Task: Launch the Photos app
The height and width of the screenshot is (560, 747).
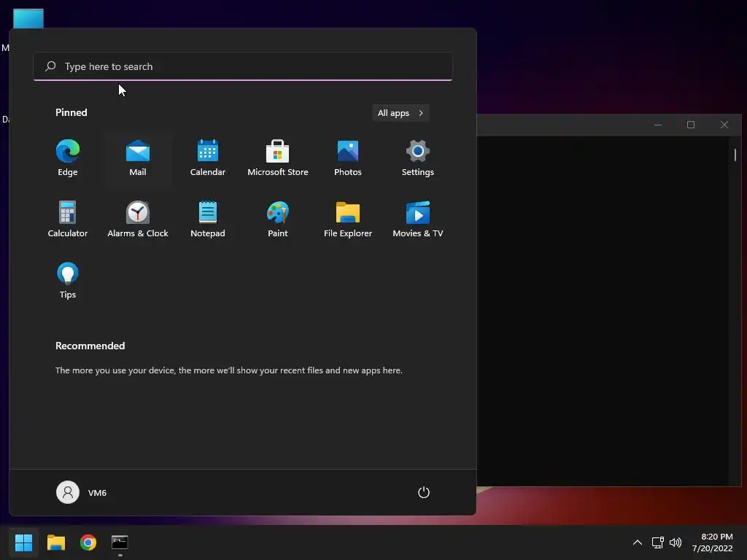Action: coord(348,158)
